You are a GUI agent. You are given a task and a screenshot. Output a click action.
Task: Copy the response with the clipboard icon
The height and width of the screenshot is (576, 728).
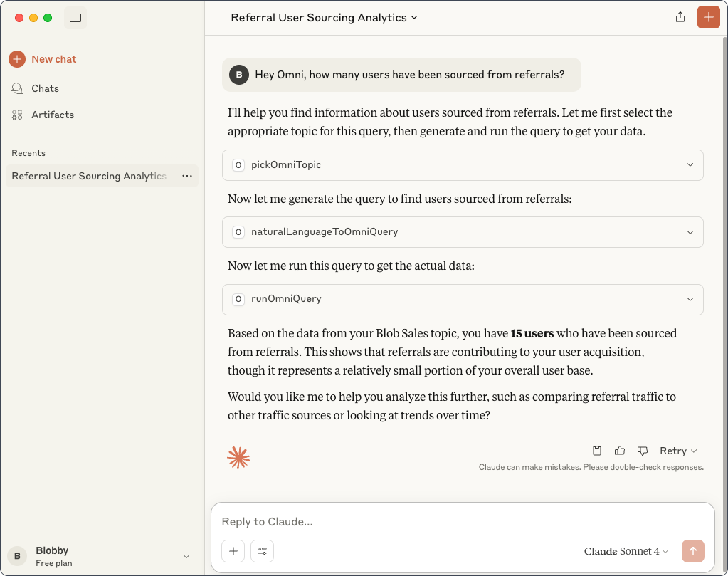pyautogui.click(x=597, y=451)
